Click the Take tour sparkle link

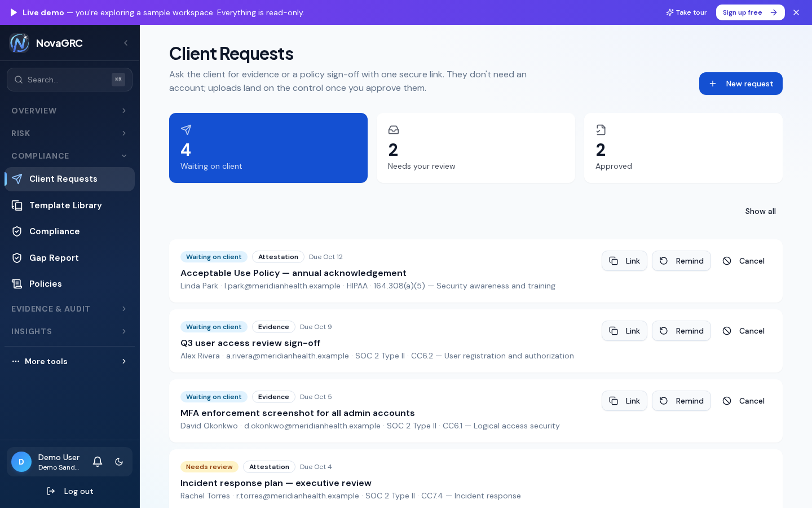(686, 12)
